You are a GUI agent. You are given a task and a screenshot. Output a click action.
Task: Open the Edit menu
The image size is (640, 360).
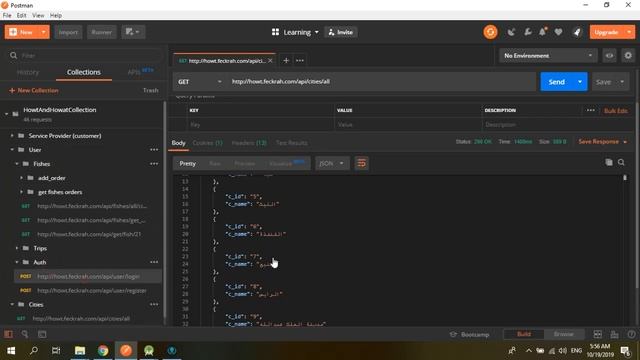21,16
